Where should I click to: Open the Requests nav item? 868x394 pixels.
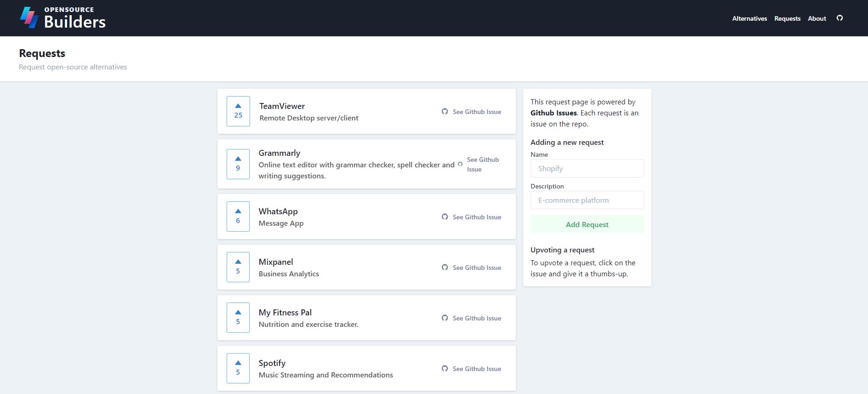[787, 18]
